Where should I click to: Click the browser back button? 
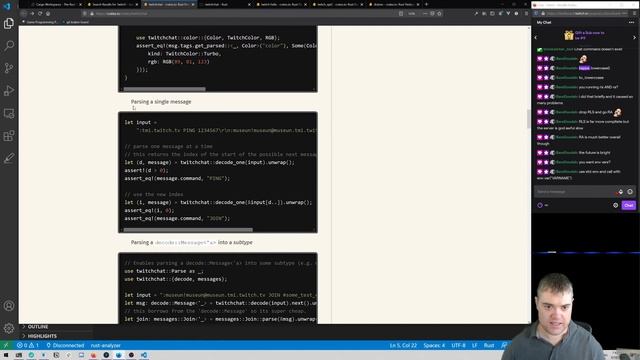(x=24, y=13)
